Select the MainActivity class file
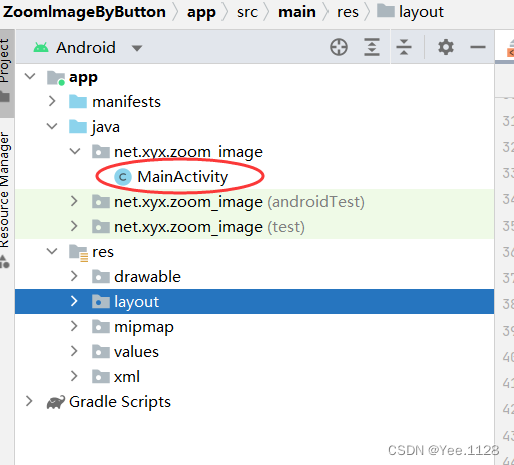This screenshot has width=514, height=465. click(x=183, y=177)
